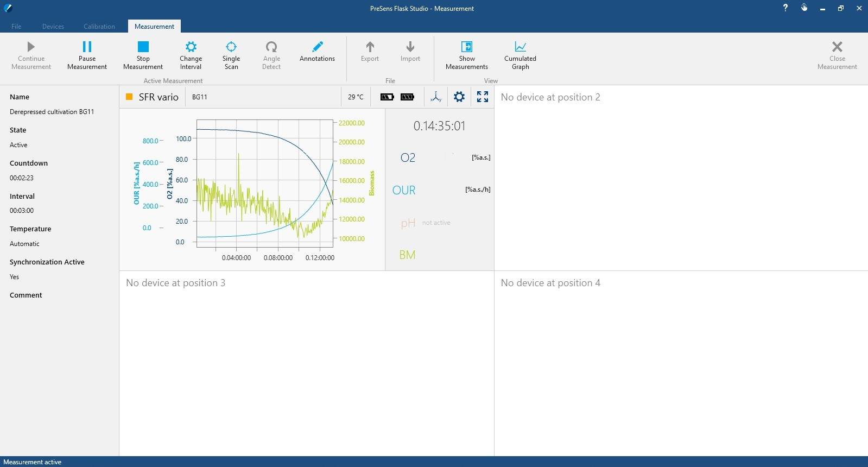Click the first battery status indicator
This screenshot has width=868, height=467.
tap(387, 97)
